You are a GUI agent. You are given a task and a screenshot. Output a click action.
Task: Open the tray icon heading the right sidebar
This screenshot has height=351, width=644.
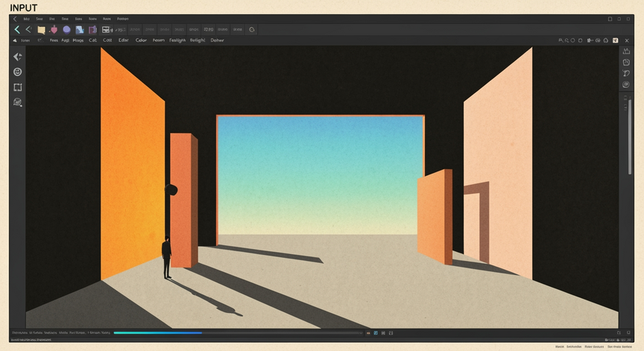pyautogui.click(x=626, y=51)
